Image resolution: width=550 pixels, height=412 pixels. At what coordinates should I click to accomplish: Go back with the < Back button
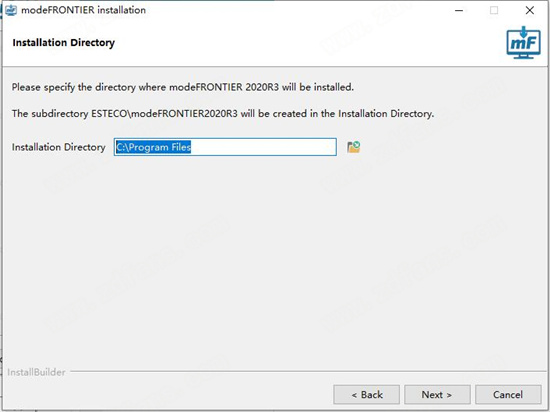click(x=367, y=394)
